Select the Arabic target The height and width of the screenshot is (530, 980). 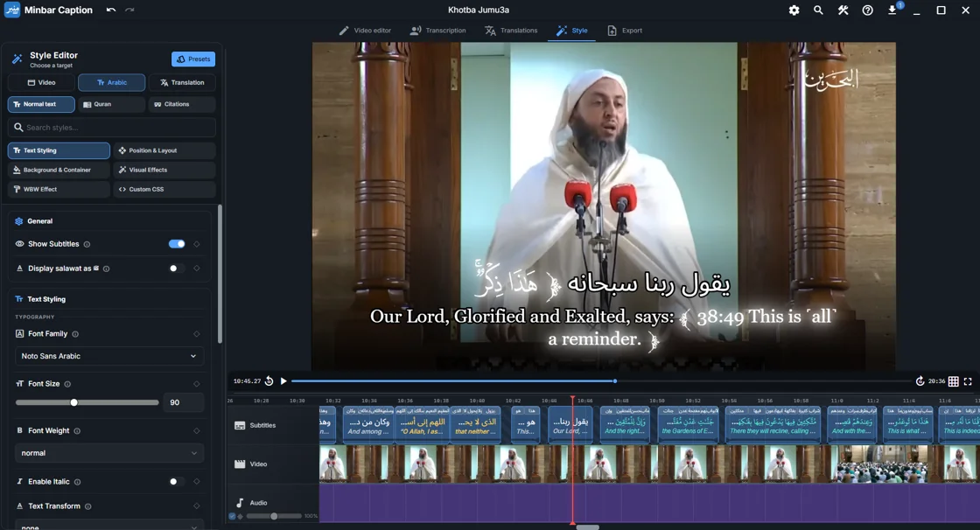112,82
